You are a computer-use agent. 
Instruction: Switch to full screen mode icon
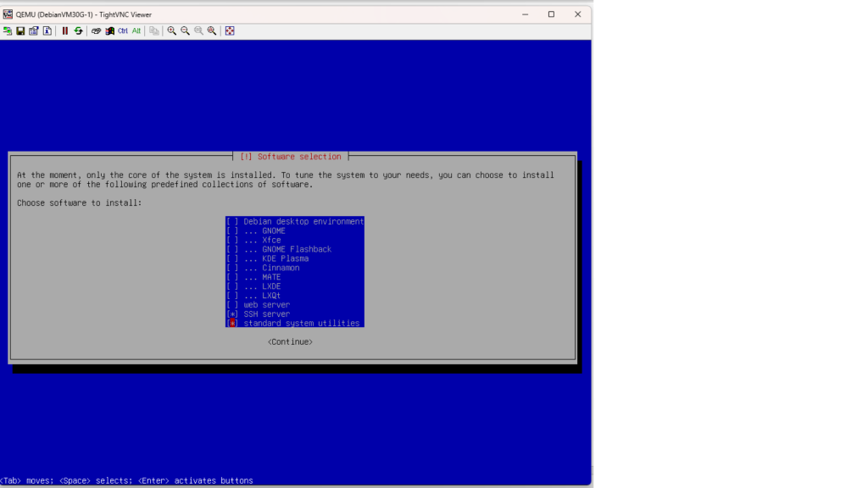coord(230,30)
